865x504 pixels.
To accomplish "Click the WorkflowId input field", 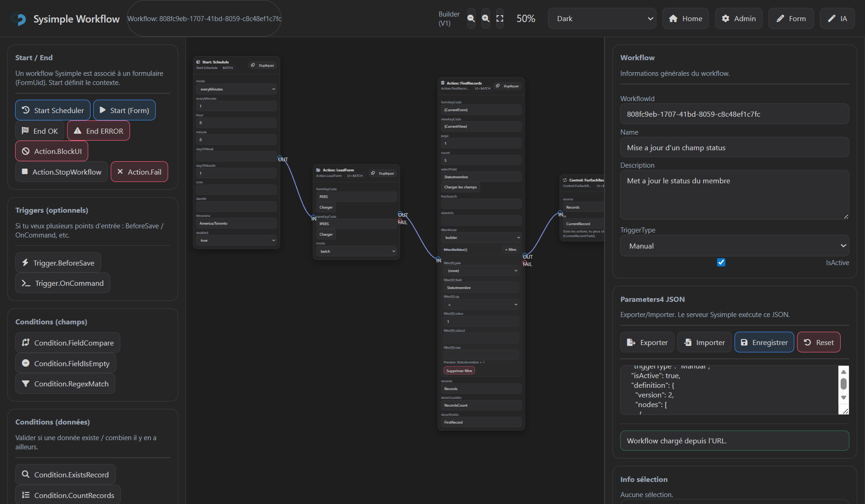I will (735, 114).
